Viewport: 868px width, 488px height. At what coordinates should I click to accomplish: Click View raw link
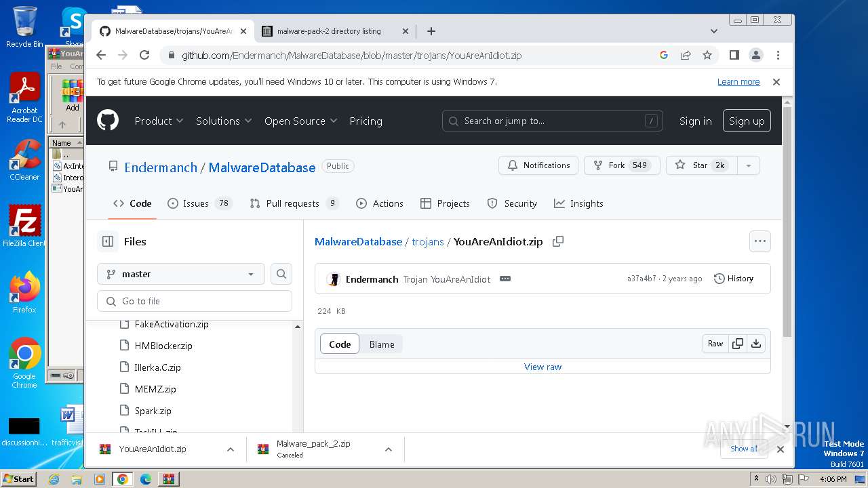[542, 367]
